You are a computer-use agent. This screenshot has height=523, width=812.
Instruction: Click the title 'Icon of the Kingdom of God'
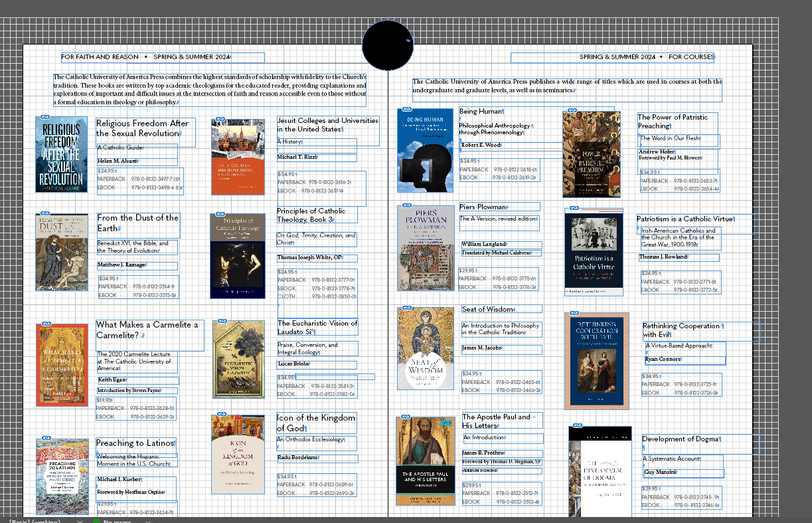316,423
